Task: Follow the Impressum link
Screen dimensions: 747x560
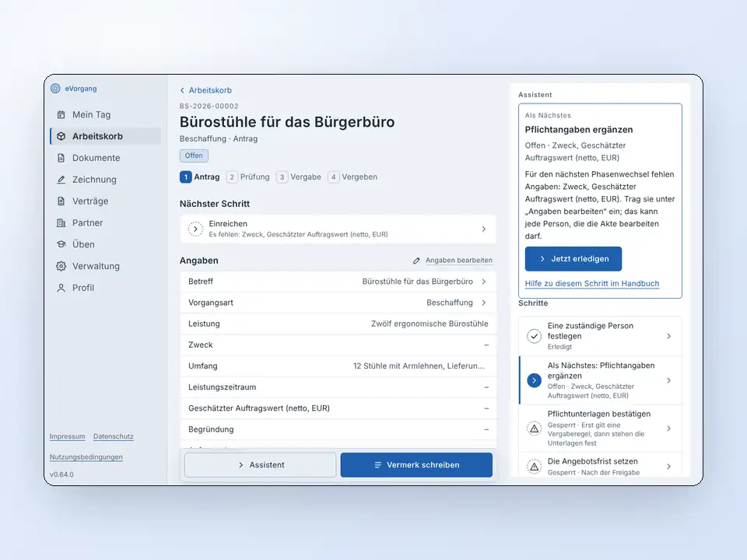Action: pos(67,436)
